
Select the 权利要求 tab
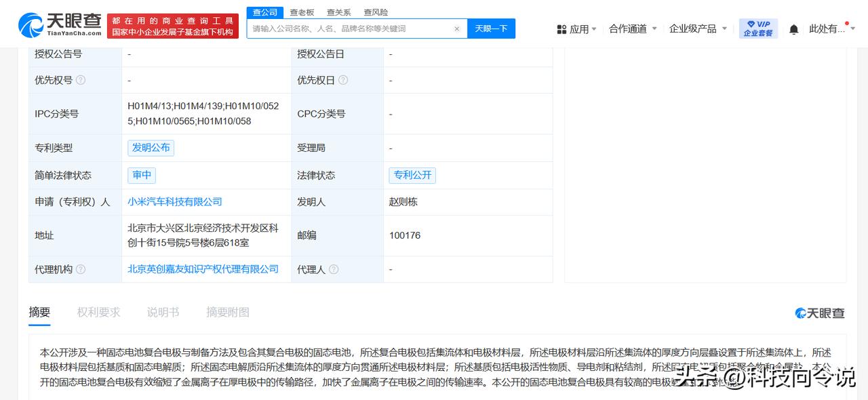click(x=98, y=313)
